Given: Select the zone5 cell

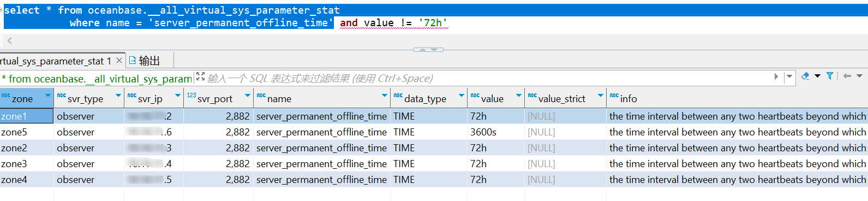Looking at the screenshot, I should pyautogui.click(x=27, y=132).
